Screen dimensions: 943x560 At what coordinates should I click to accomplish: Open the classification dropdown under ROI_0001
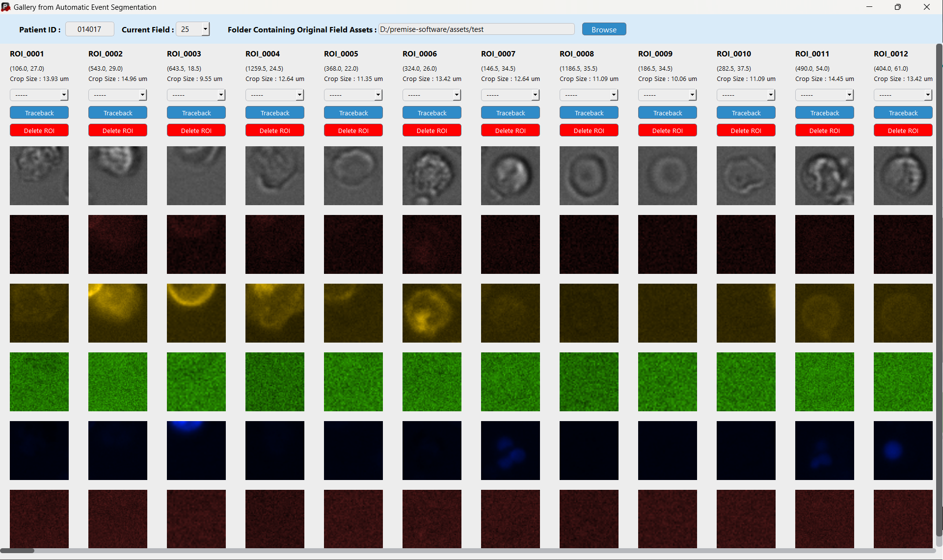pyautogui.click(x=64, y=95)
